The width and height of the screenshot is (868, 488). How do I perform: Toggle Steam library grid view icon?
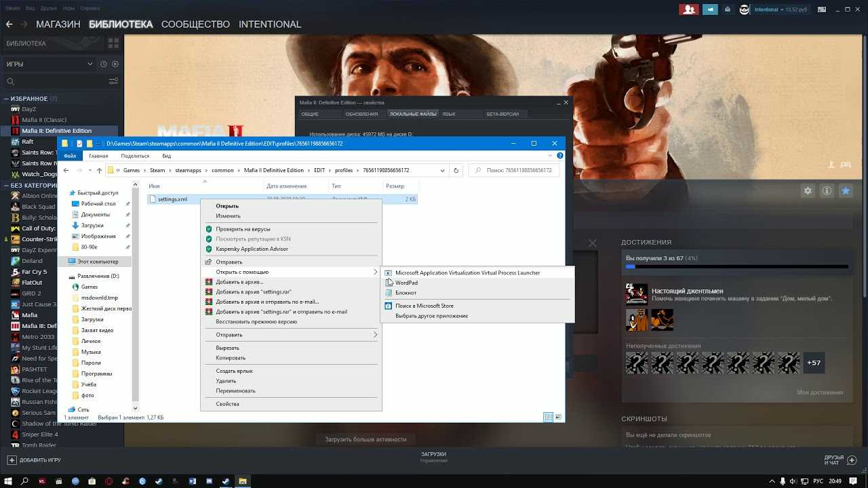(113, 43)
